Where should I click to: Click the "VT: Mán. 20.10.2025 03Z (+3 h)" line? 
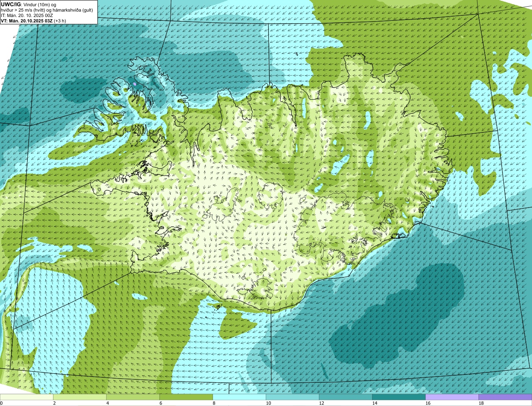[34, 20]
